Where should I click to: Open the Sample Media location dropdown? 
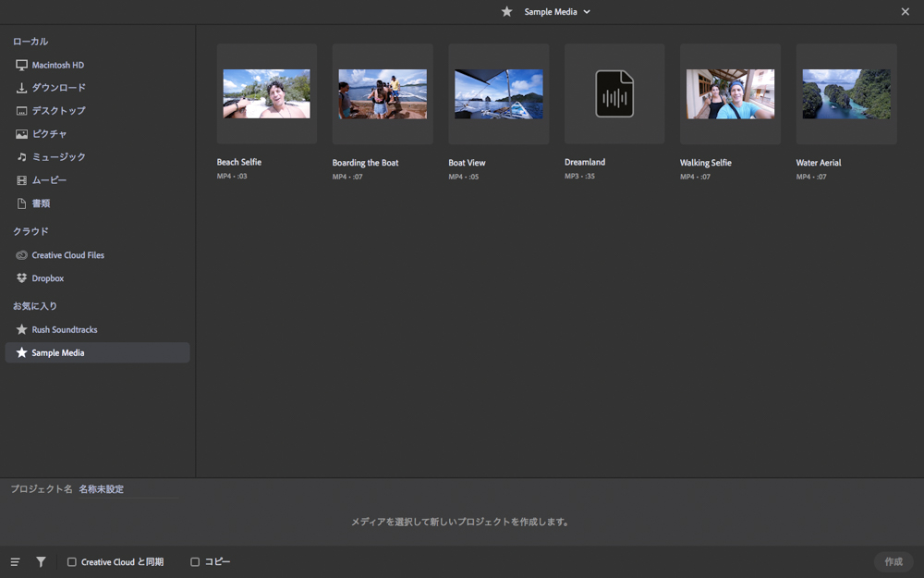[557, 12]
